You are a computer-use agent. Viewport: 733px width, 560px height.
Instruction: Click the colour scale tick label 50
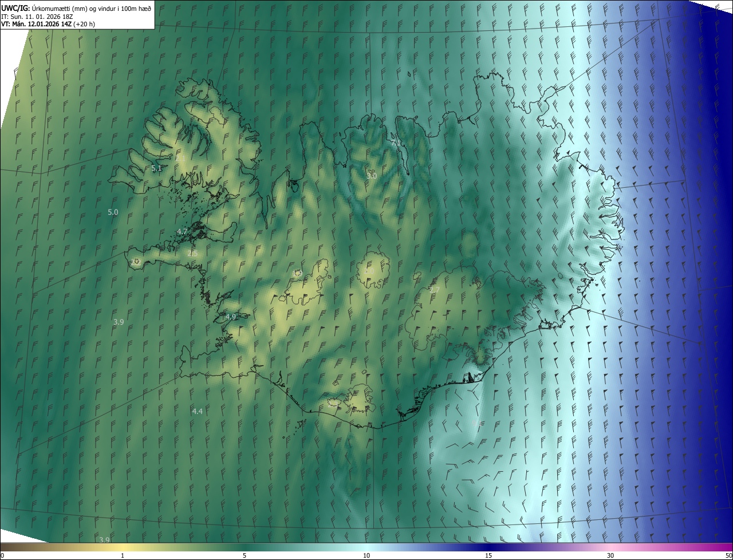click(x=728, y=555)
